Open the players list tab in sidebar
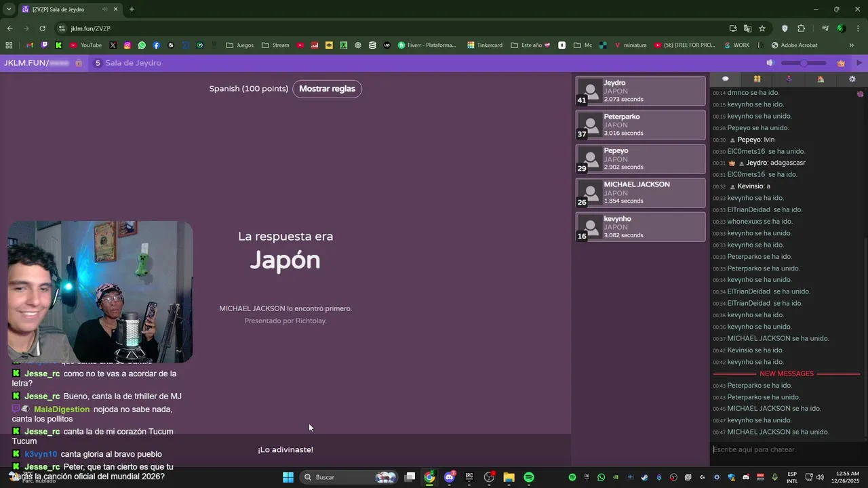The height and width of the screenshot is (488, 868). coord(757,79)
